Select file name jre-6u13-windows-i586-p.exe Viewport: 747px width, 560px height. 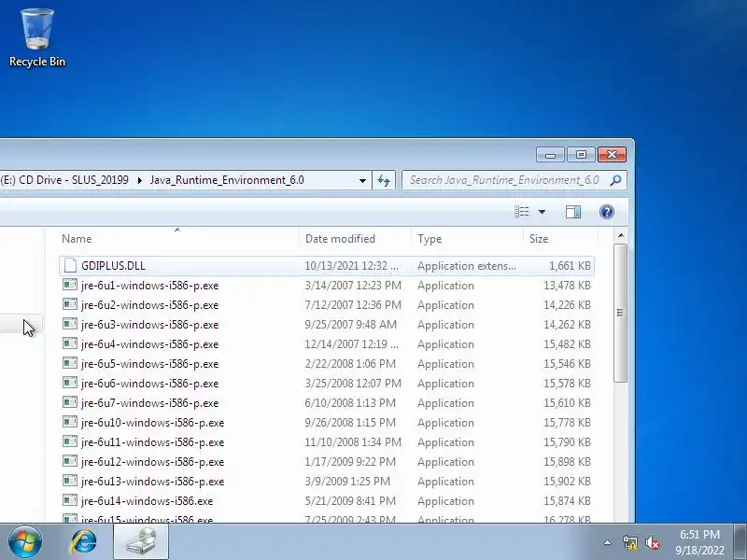click(152, 482)
